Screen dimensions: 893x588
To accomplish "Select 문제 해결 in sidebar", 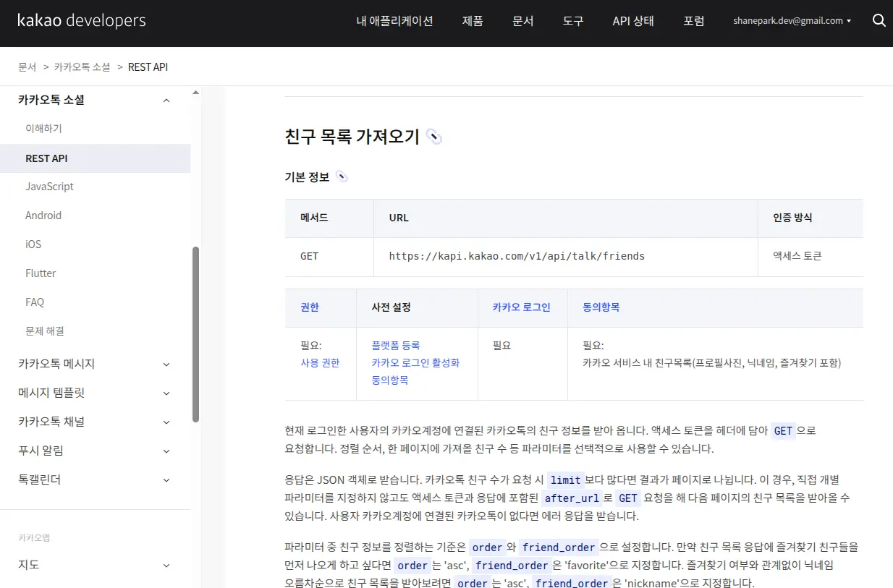I will [x=45, y=331].
